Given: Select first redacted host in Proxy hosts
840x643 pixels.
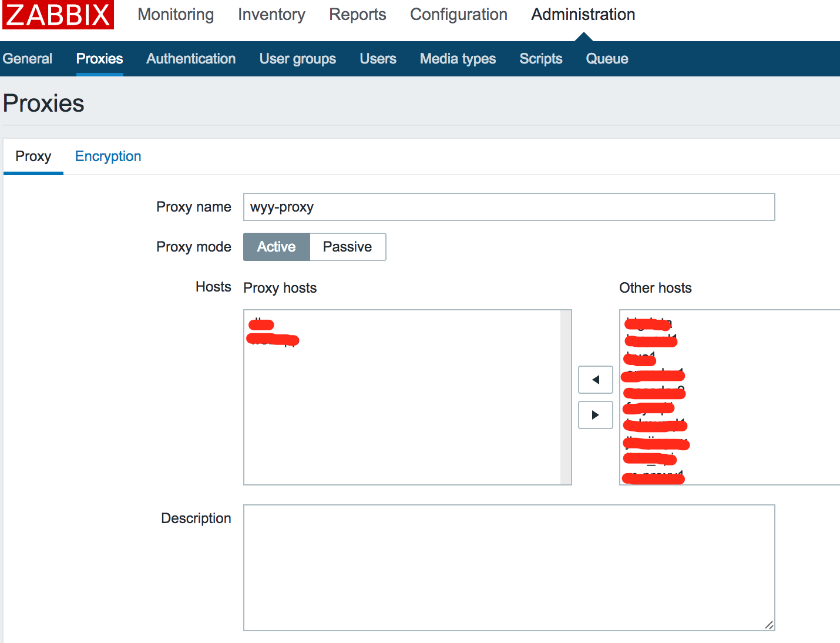Looking at the screenshot, I should tap(261, 324).
